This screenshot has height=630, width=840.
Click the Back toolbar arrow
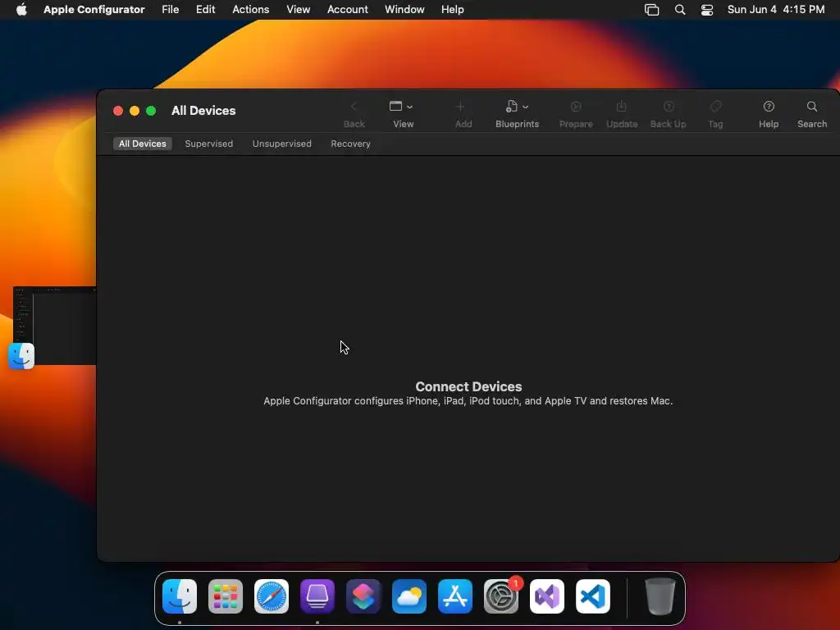[x=354, y=107]
